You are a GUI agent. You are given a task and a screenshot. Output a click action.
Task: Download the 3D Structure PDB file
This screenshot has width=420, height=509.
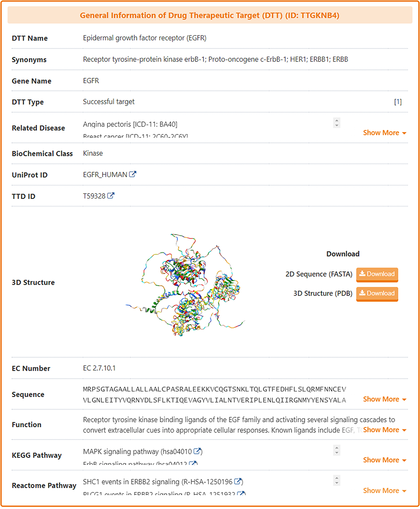pyautogui.click(x=377, y=294)
